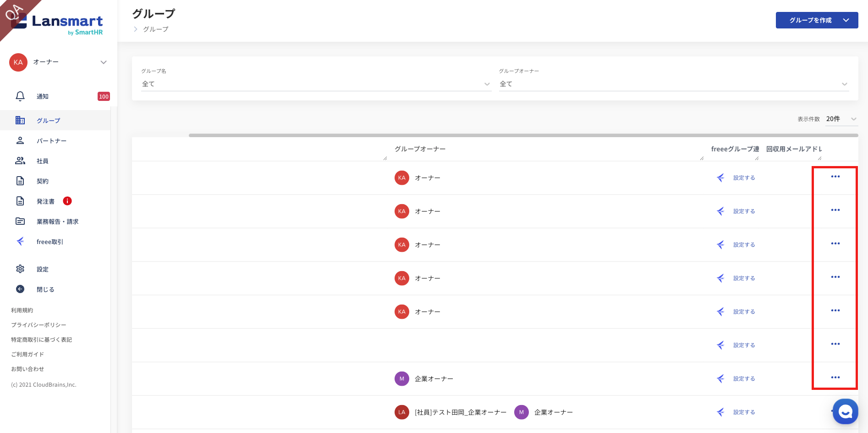Open three-dots menu for 企業オーナー row
The height and width of the screenshot is (433, 868).
pos(835,377)
